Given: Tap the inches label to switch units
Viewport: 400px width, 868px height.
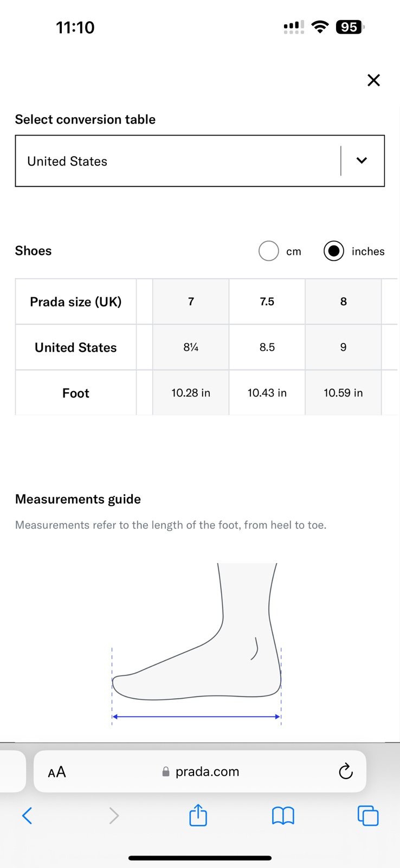Looking at the screenshot, I should pos(368,251).
